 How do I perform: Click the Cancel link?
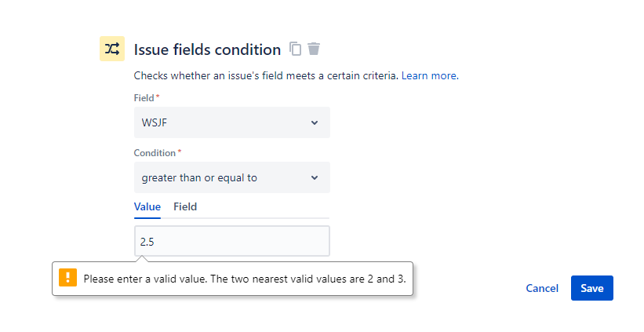click(x=542, y=289)
